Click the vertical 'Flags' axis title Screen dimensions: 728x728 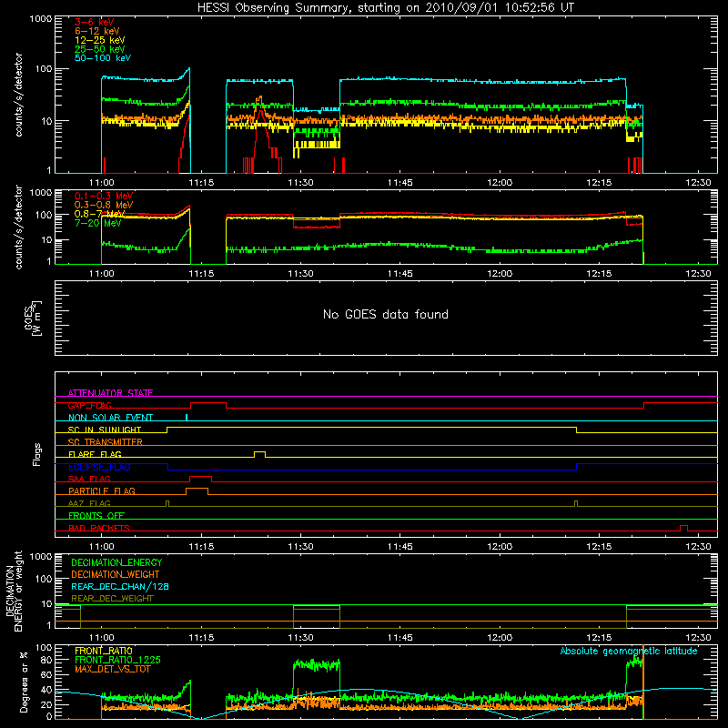click(37, 454)
